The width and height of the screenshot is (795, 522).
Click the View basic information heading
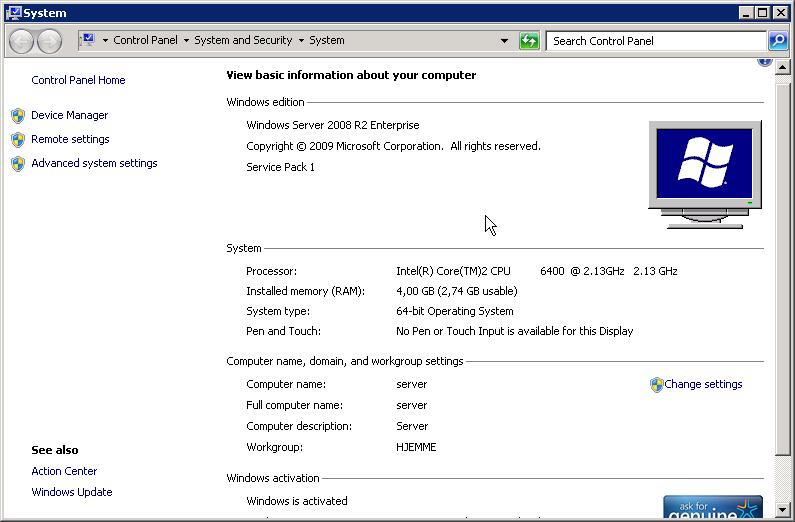coord(351,75)
